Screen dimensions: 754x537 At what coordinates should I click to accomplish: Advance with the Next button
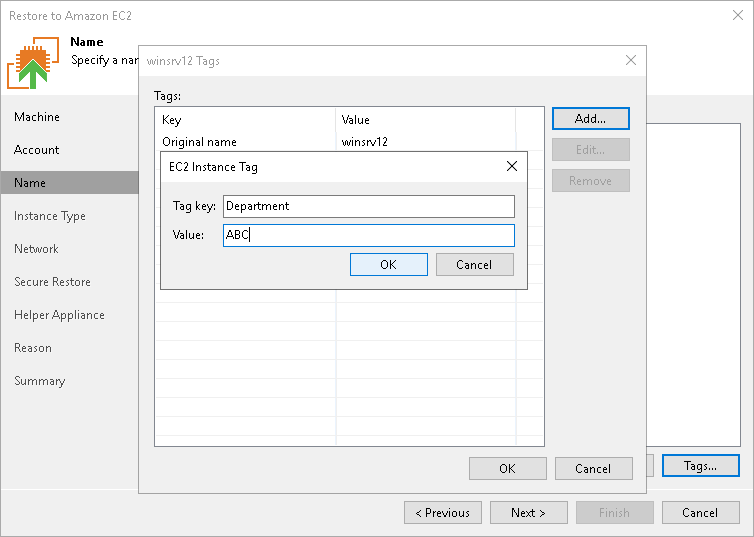click(528, 512)
